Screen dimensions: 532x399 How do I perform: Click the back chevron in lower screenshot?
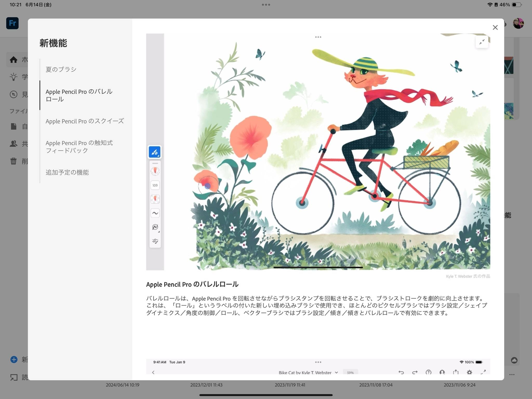click(x=153, y=372)
